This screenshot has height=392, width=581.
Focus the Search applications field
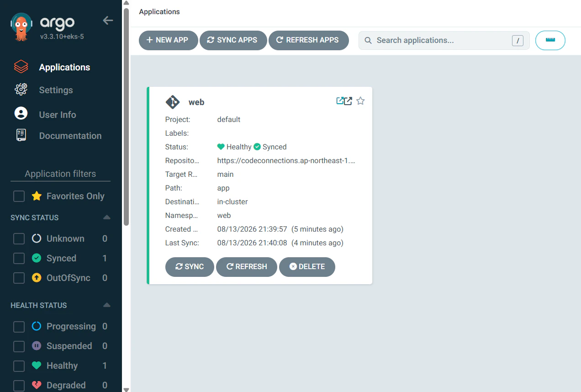pyautogui.click(x=444, y=40)
